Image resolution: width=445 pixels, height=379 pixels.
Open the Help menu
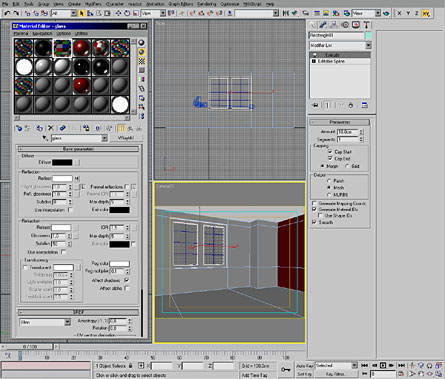270,4
